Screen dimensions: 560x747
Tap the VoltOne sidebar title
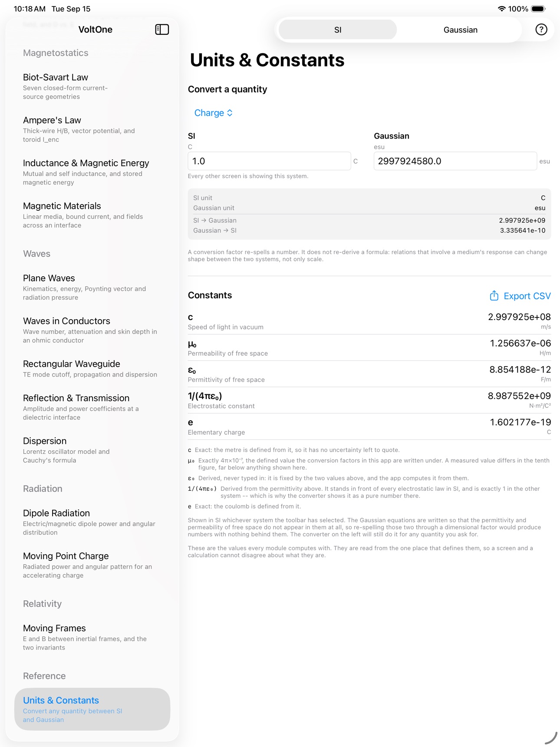point(96,30)
